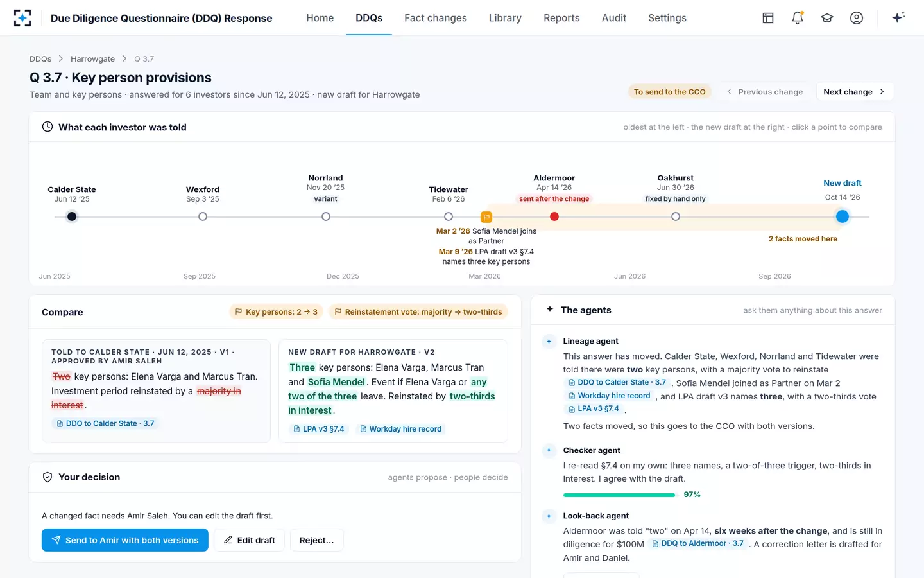Click the sparkle AI assistant icon
This screenshot has height=578, width=924.
pos(898,17)
